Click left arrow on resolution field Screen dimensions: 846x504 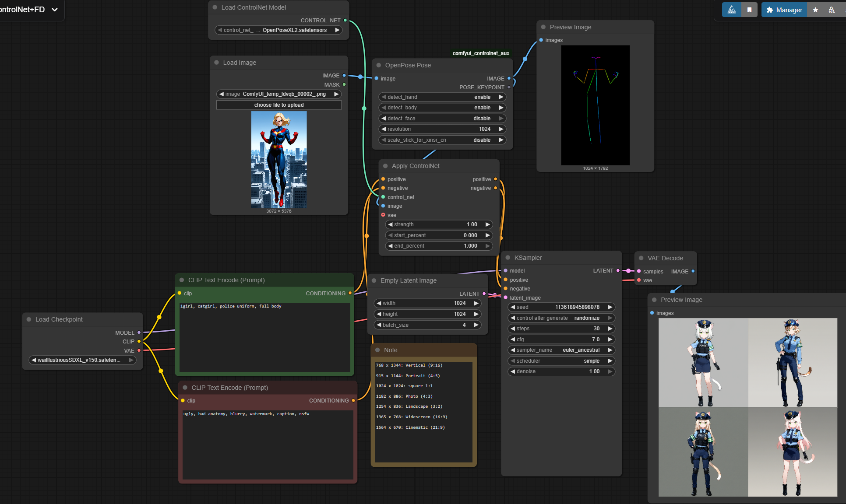tap(384, 129)
